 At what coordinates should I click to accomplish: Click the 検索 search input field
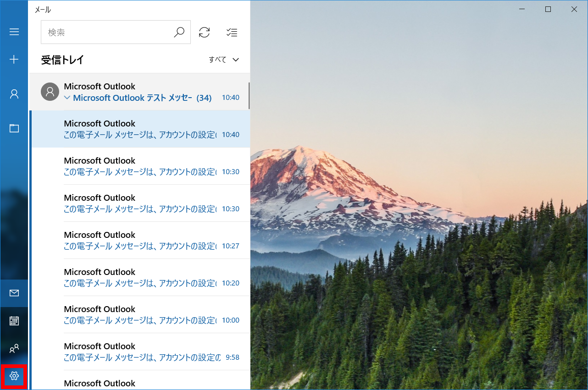click(x=116, y=32)
